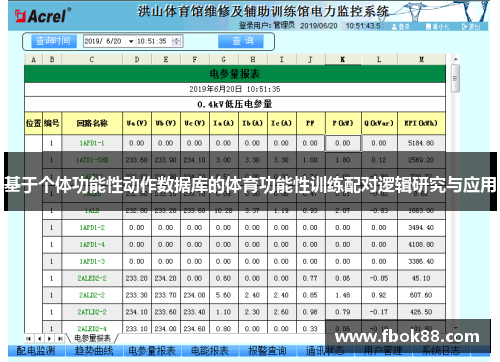500x362 pixels.
Task: Click the EPI value 426.50
Action: (421, 312)
